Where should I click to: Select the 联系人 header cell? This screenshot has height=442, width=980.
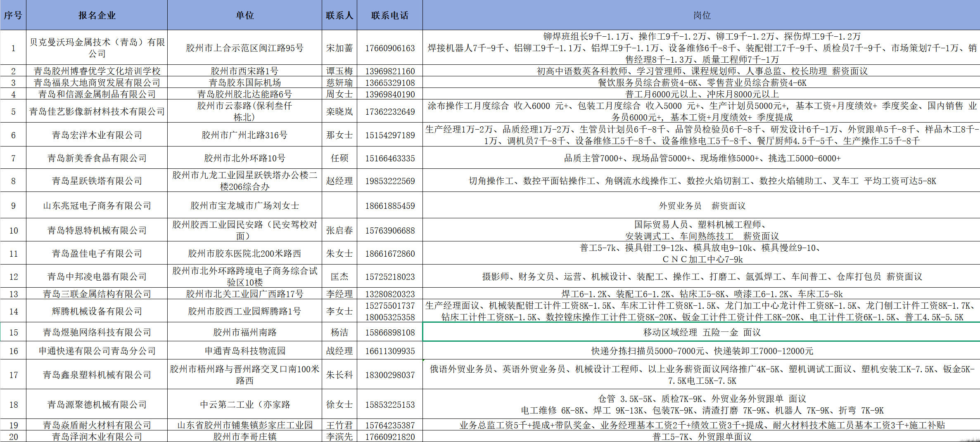coord(339,15)
